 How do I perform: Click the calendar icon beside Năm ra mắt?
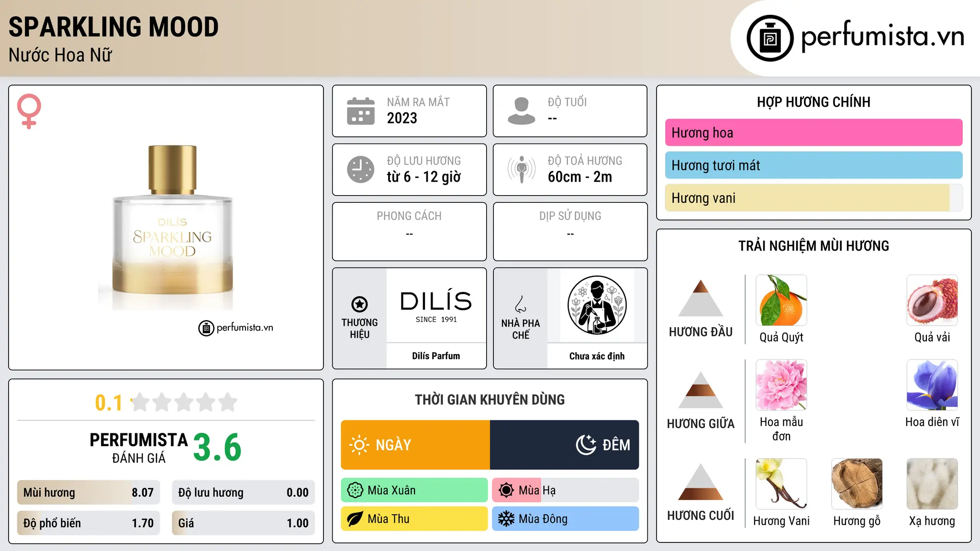[361, 111]
